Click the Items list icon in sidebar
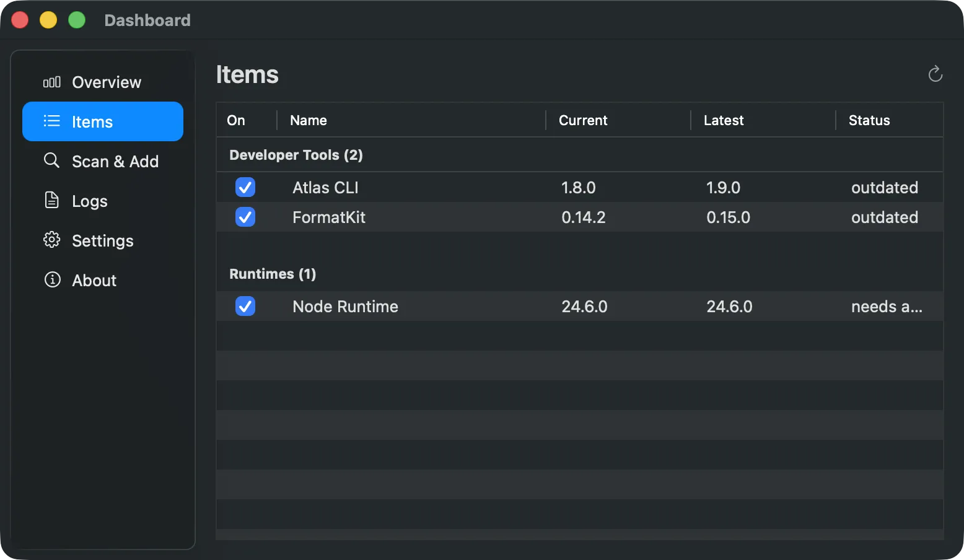964x560 pixels. (52, 121)
